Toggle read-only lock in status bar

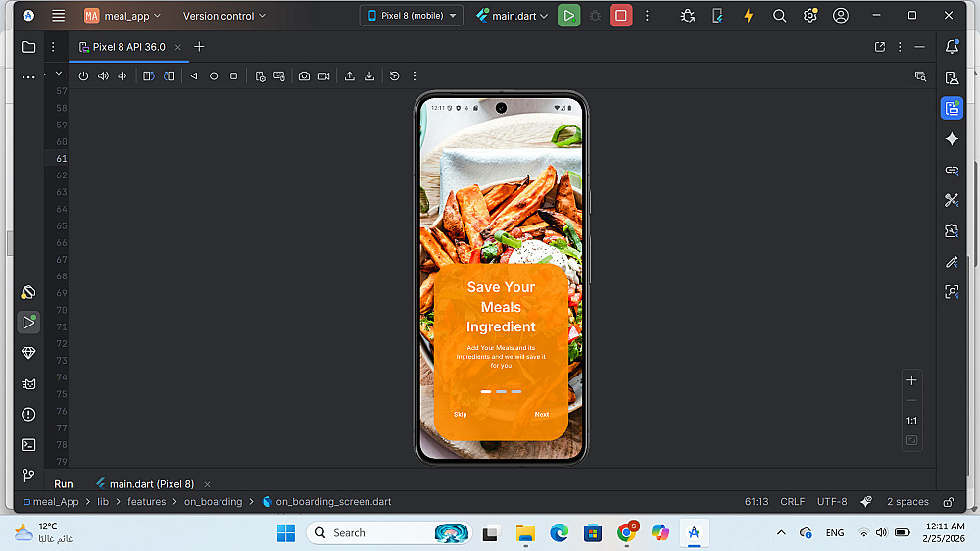948,502
